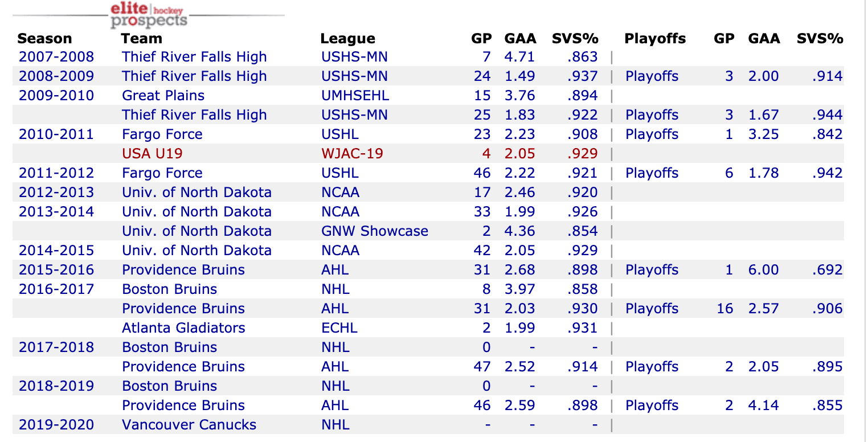Open Playoffs link for 2015-2016 Providence Bruins

652,270
